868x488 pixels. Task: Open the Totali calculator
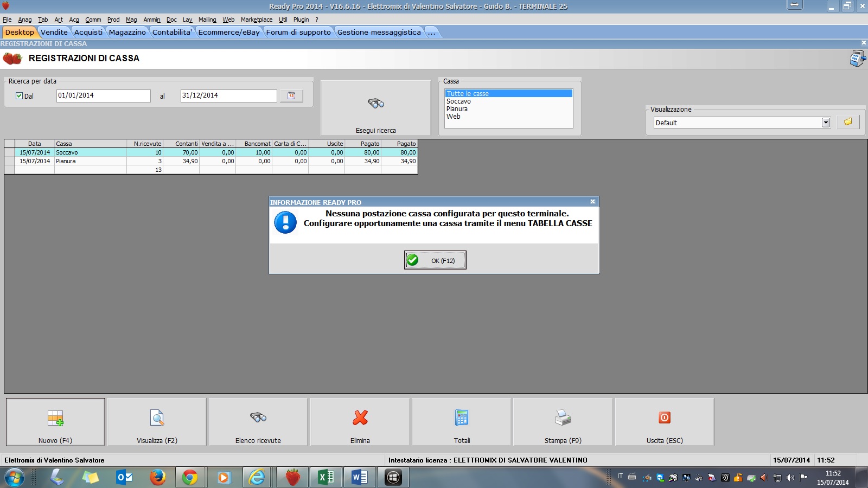point(462,422)
